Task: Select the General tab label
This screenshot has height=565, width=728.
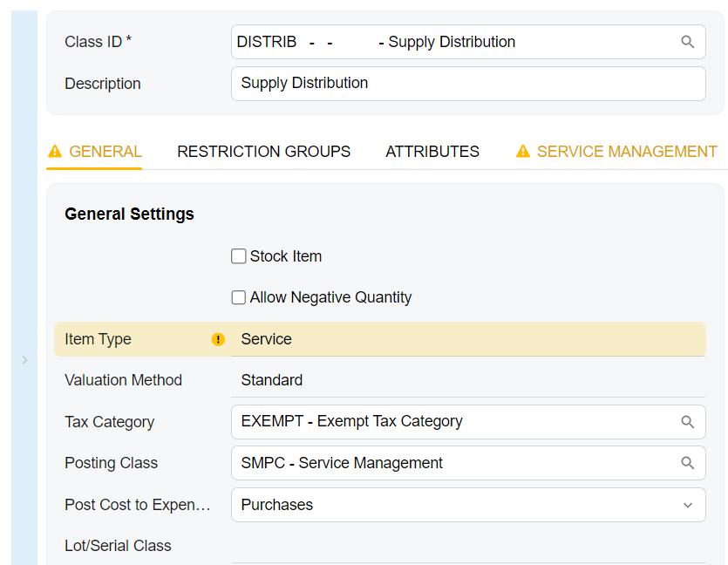Action: 105,152
